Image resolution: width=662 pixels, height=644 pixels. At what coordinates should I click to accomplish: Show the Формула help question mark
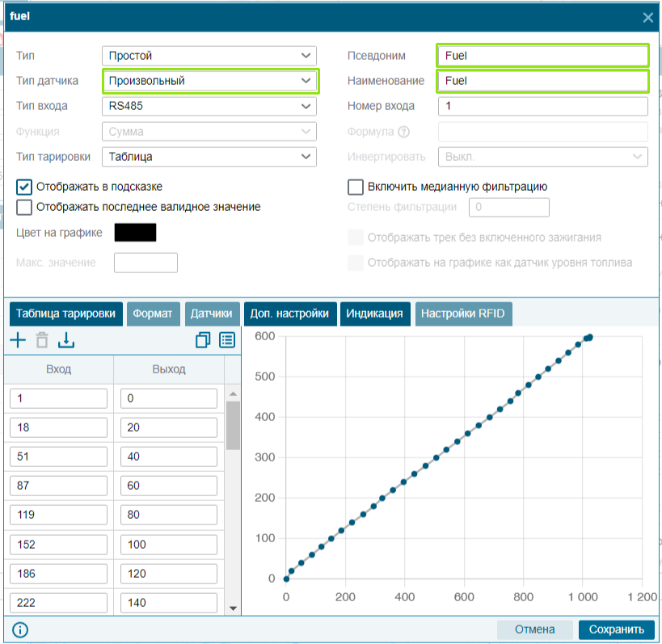pos(403,132)
